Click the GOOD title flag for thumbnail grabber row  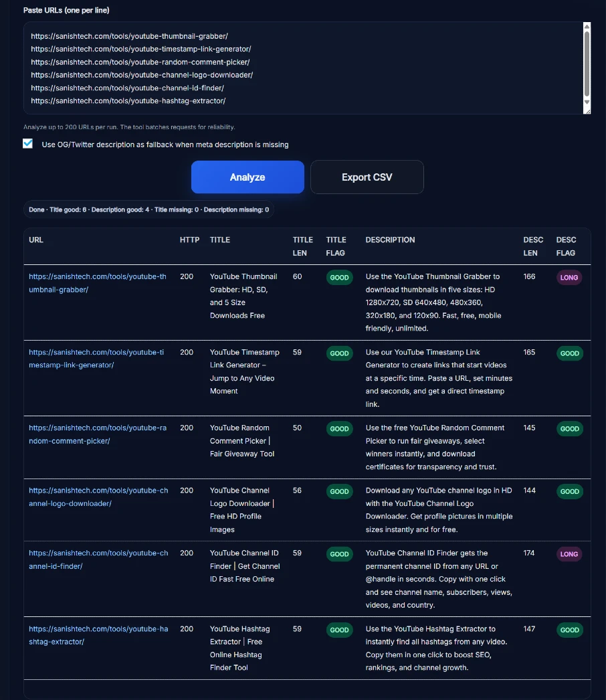[339, 278]
